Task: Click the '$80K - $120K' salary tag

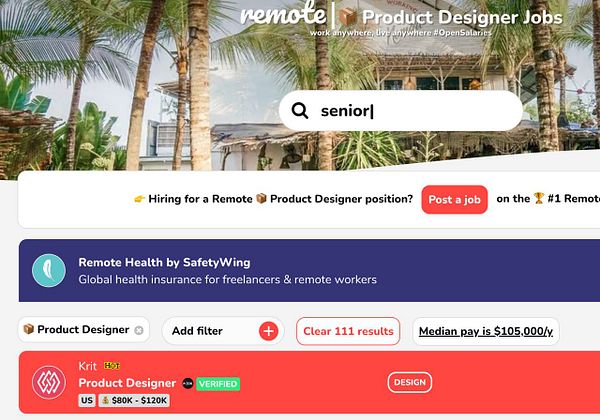Action: [x=134, y=400]
